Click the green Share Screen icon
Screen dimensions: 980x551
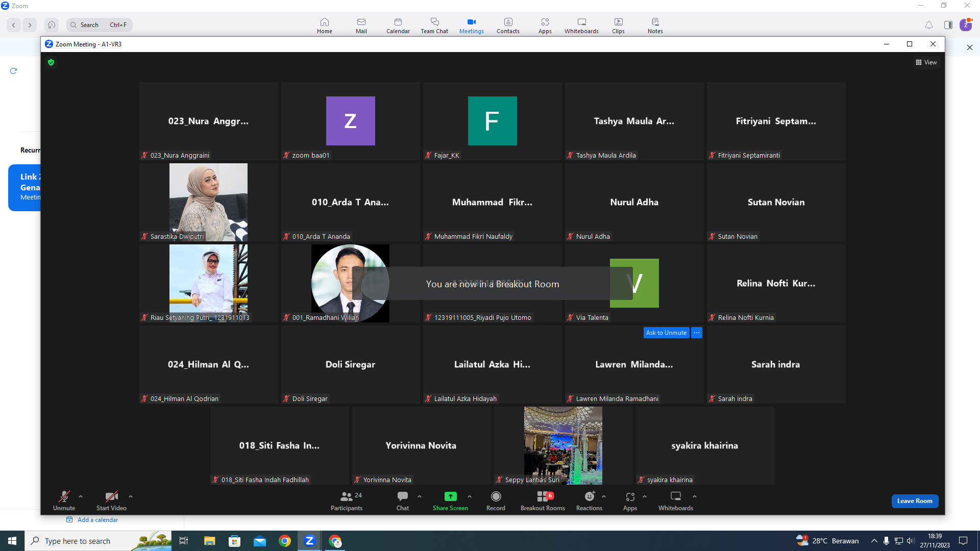pyautogui.click(x=450, y=496)
